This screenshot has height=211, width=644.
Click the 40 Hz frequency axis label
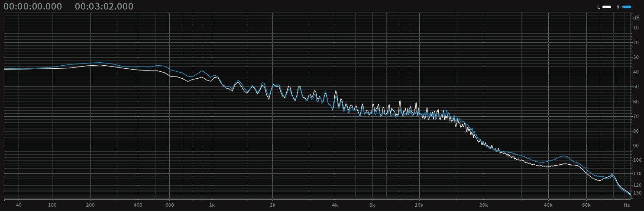pyautogui.click(x=19, y=204)
